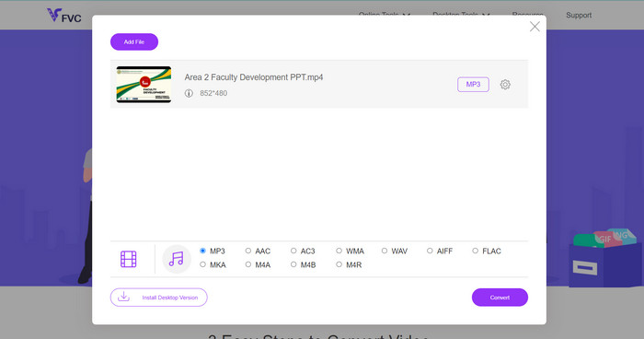Screen dimensions: 644x339
Task: Open output settings gear for the file
Action: click(x=505, y=85)
